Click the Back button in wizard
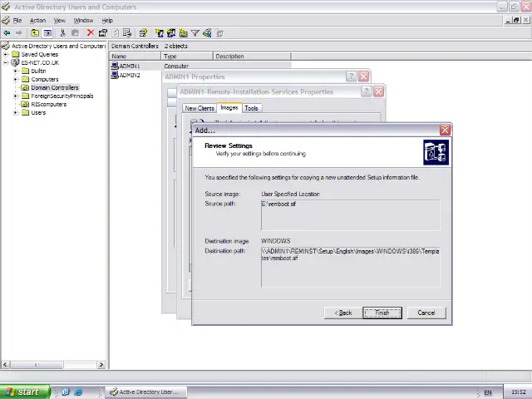The image size is (532, 399). pyautogui.click(x=343, y=313)
